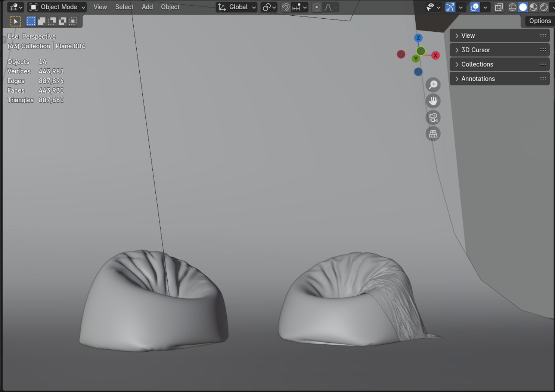The width and height of the screenshot is (555, 392).
Task: Select rendered viewport shading
Action: pos(544,7)
